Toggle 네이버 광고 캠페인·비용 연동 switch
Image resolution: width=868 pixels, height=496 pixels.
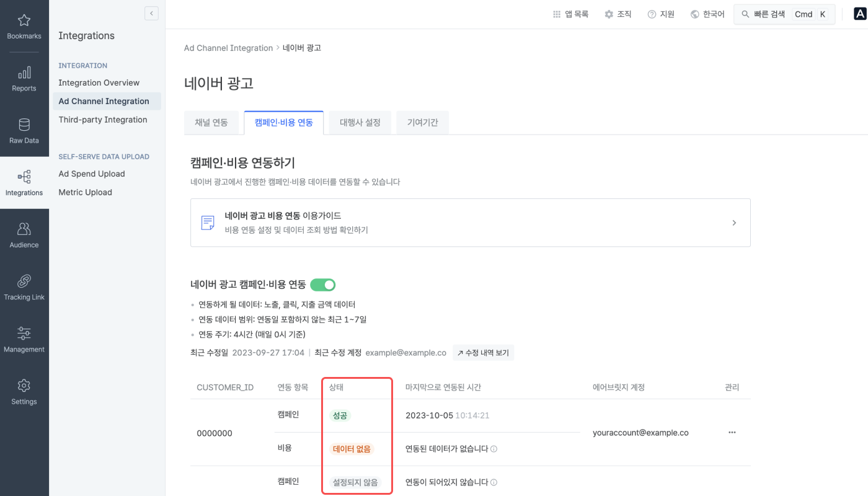click(x=323, y=285)
